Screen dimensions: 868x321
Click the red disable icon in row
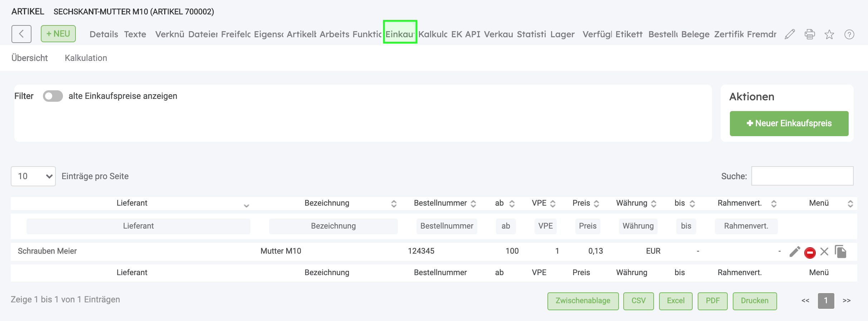pyautogui.click(x=810, y=253)
